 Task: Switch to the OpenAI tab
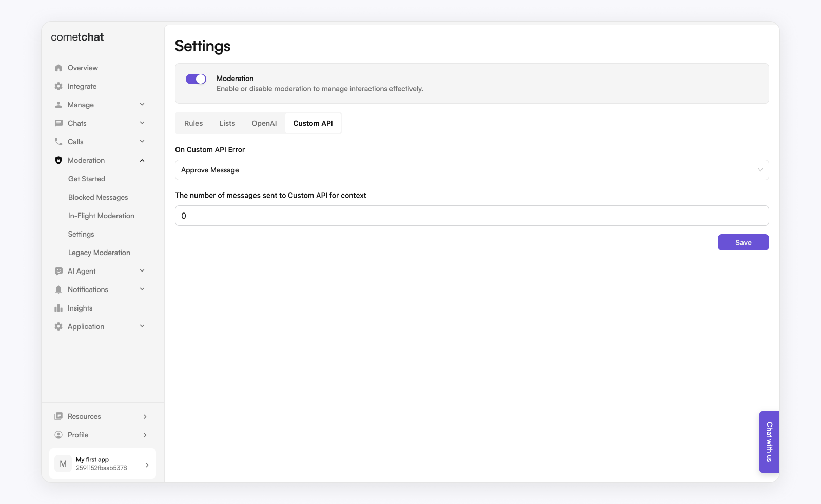pyautogui.click(x=264, y=123)
